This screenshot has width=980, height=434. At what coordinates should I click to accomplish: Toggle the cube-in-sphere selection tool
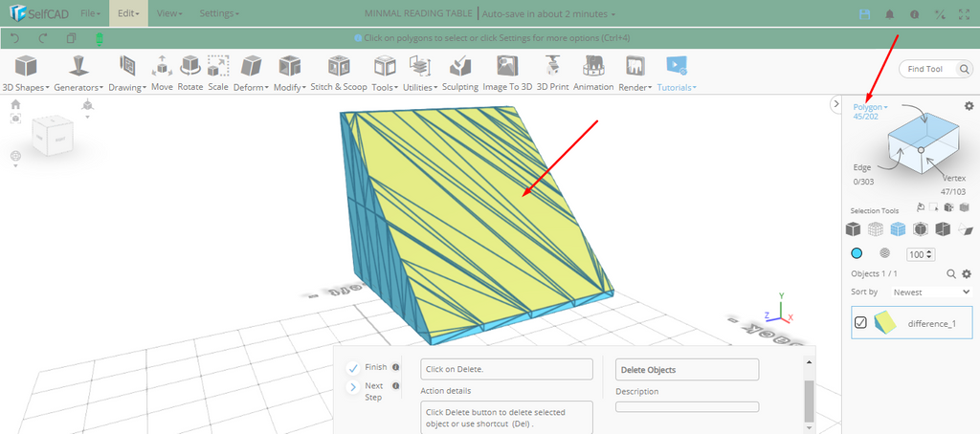920,229
